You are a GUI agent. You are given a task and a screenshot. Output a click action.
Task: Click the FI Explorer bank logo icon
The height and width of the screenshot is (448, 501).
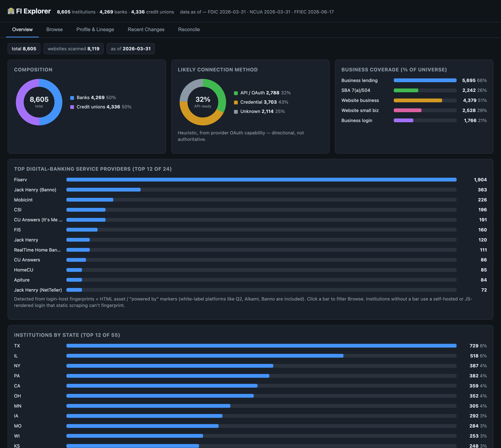[11, 11]
